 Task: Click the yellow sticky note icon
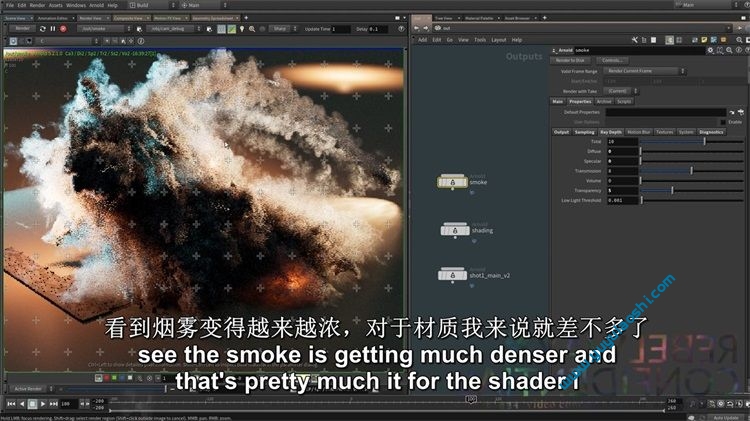[x=704, y=40]
